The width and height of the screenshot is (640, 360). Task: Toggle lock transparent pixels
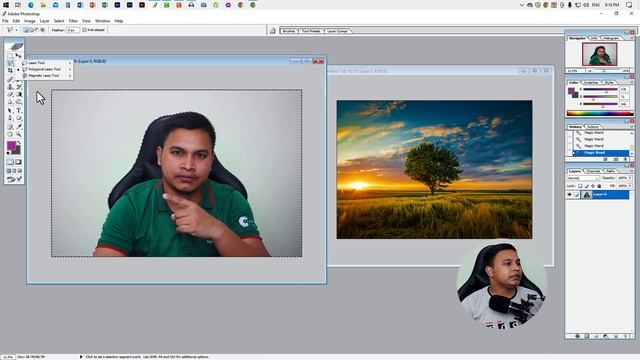(x=580, y=186)
